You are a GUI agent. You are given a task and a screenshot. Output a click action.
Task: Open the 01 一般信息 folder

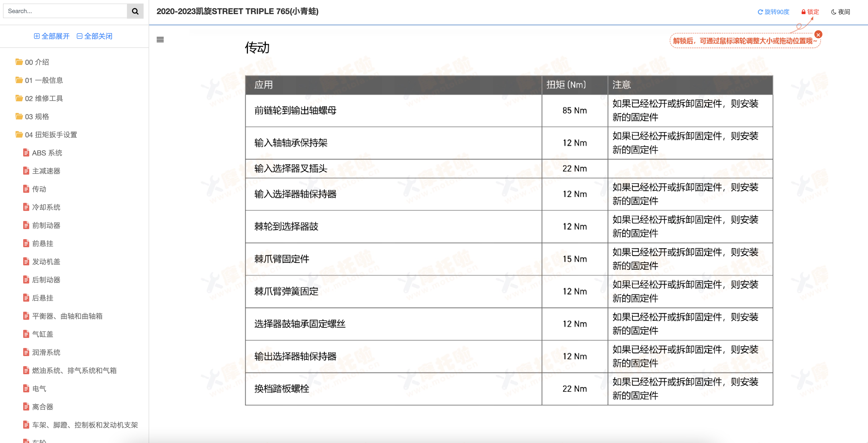[x=44, y=80]
